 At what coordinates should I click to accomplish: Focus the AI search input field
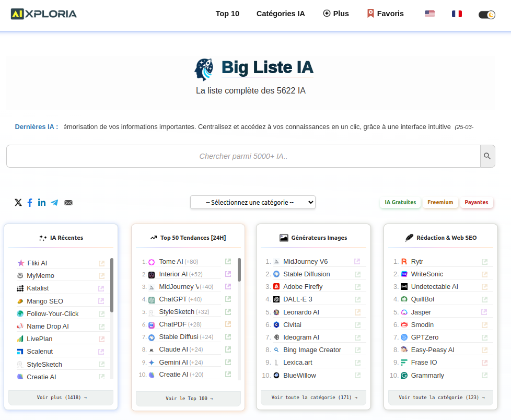[x=243, y=156]
